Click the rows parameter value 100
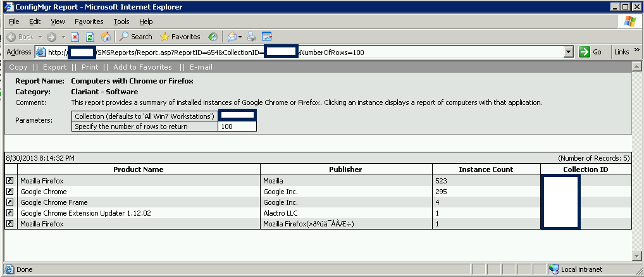Screen dimensions: 644x277 [237, 126]
